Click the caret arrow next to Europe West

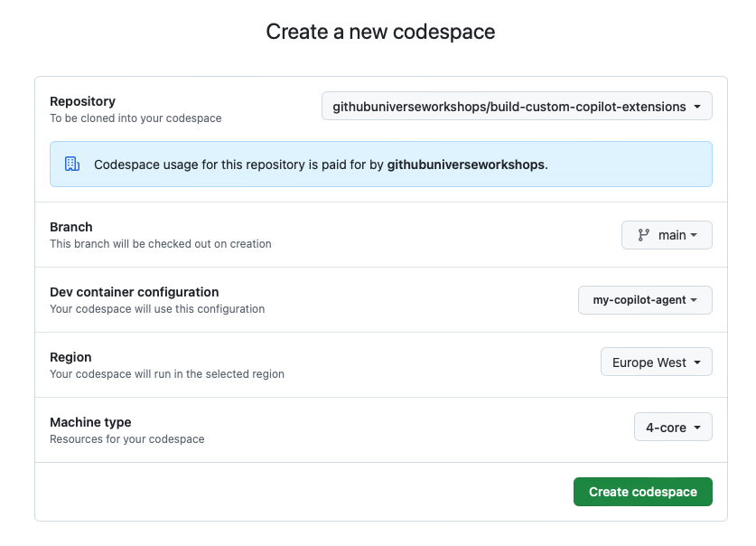tap(697, 363)
